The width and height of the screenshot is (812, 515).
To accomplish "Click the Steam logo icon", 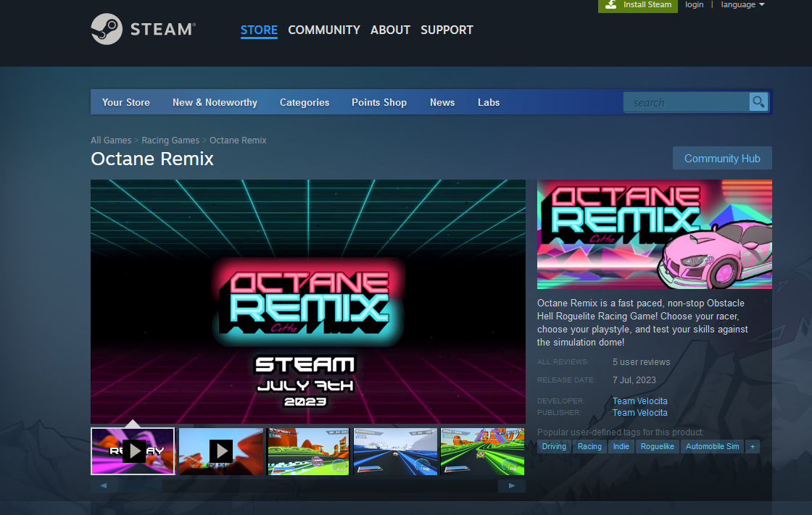I will 107,29.
